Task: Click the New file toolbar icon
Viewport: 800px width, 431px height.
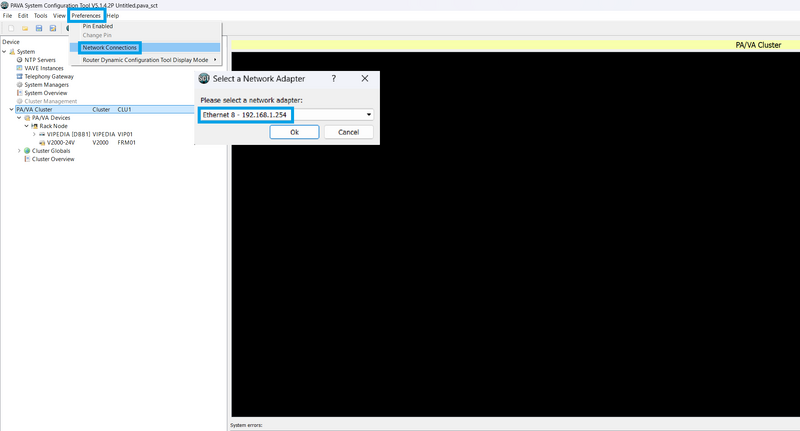Action: (x=11, y=29)
